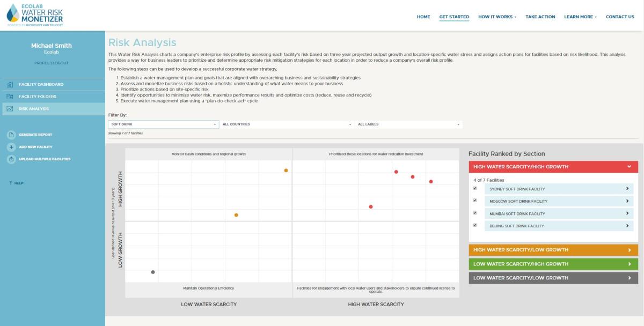Expand the Low Water Scarcity/High Growth section

pyautogui.click(x=553, y=264)
